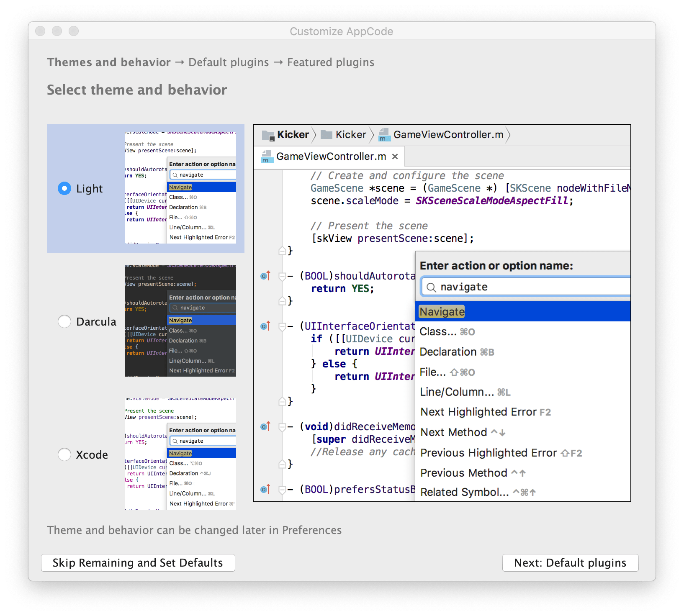
Task: Choose Declaration action in the list
Action: pyautogui.click(x=523, y=352)
